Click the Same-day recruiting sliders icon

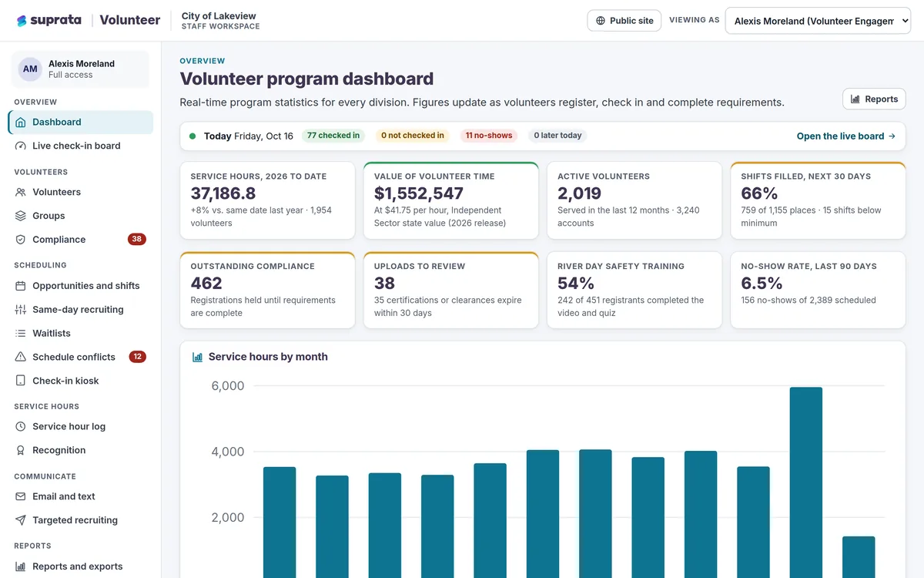(x=21, y=310)
